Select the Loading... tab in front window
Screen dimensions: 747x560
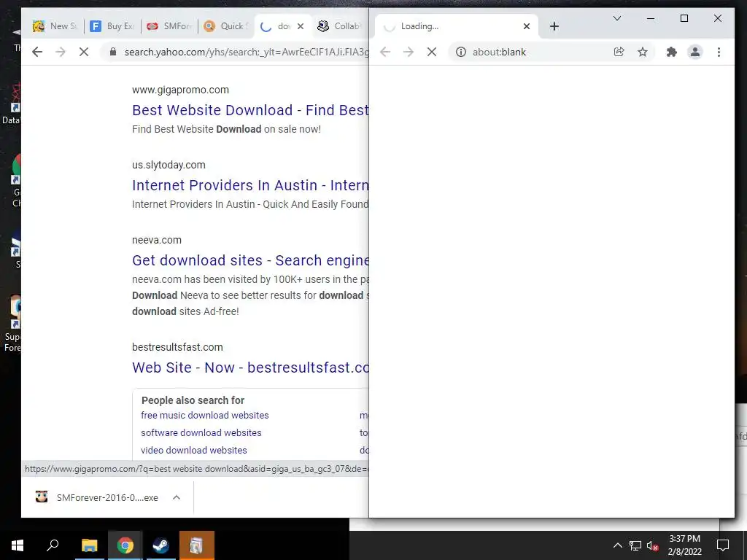coord(457,26)
